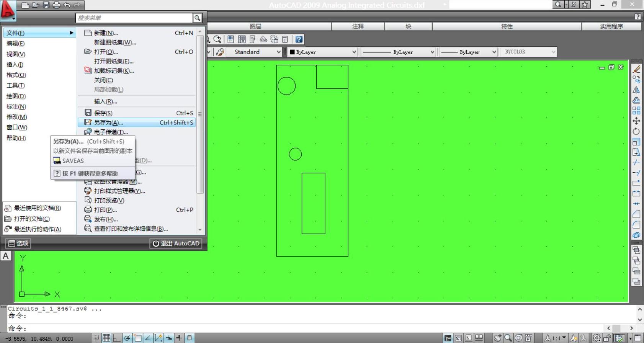Select the Mirror tool in the modify toolbar
Viewport: 644px width, 343px height.
[x=636, y=90]
